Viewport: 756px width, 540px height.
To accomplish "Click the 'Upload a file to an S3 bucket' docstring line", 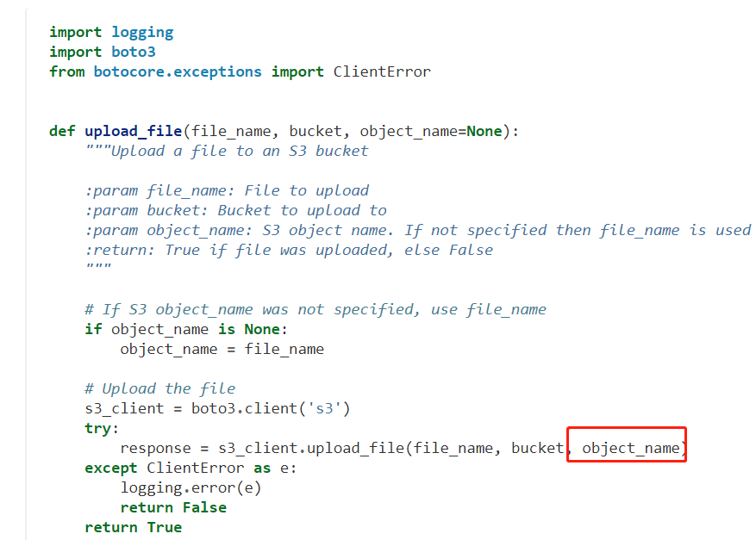I will pyautogui.click(x=227, y=152).
